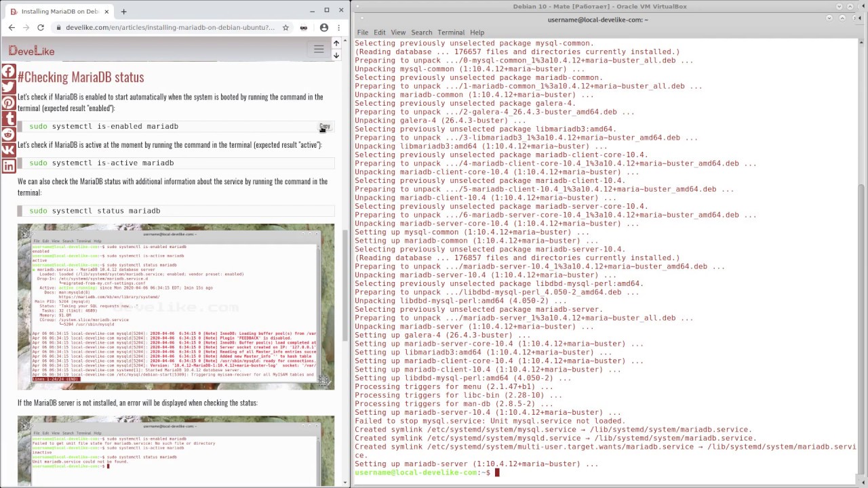Minimize the Chrome browser window
Viewport: 868px width, 488px height.
coord(312,10)
